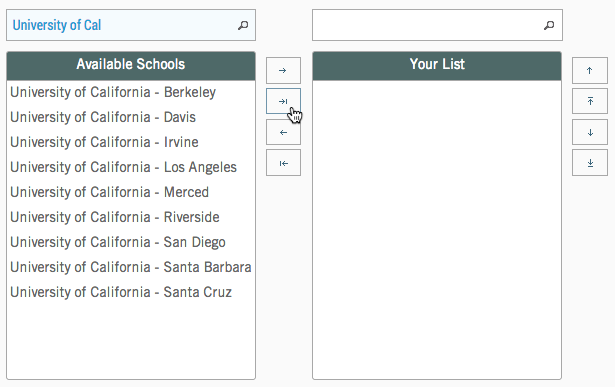
Task: Click the Your List search magnifier icon
Action: coord(549,25)
